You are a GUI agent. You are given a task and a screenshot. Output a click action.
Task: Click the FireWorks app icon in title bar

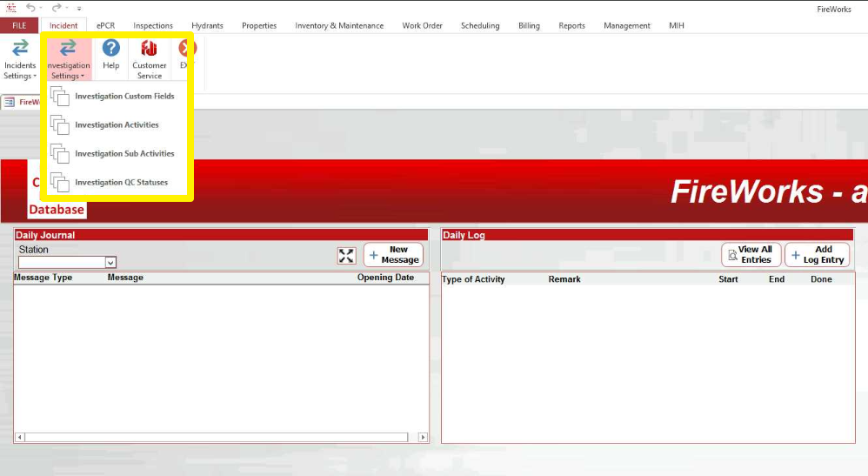point(10,8)
